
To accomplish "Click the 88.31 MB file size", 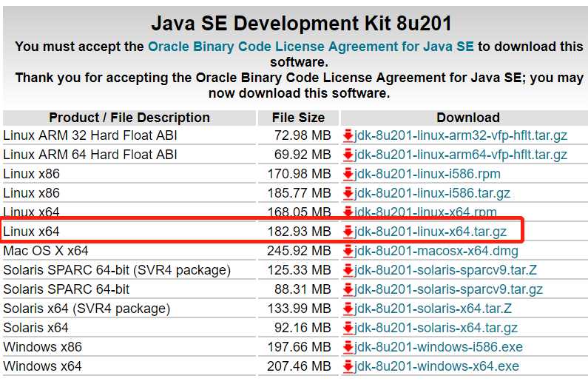I will [303, 289].
